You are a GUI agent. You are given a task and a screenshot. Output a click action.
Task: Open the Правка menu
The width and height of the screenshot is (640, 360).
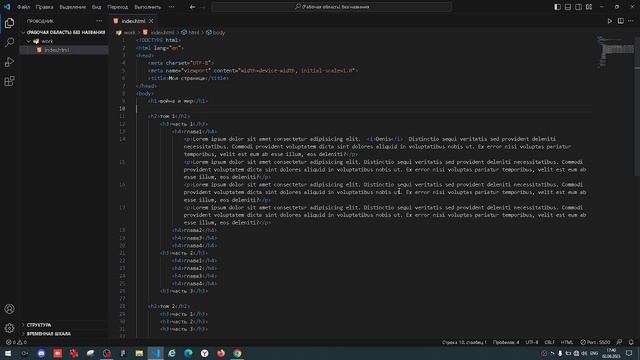pos(44,7)
